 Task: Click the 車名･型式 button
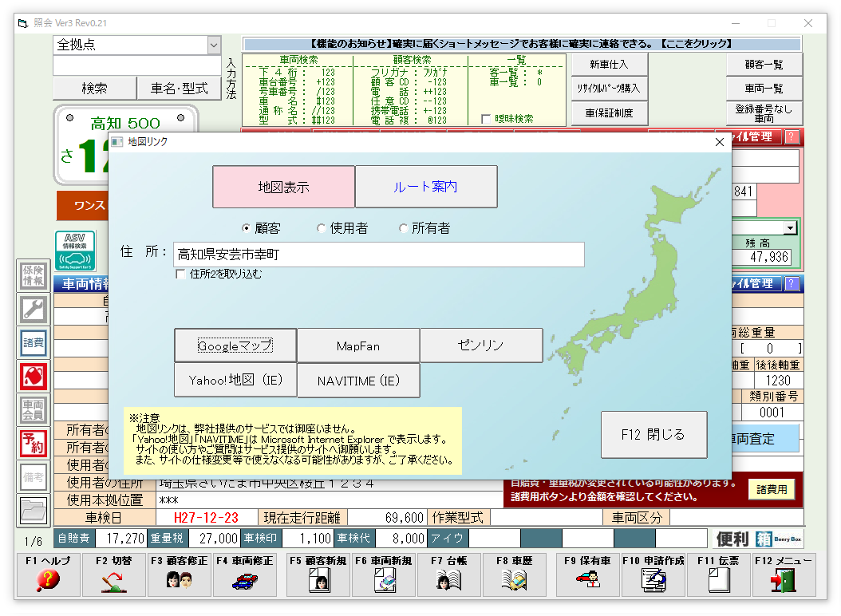(180, 88)
